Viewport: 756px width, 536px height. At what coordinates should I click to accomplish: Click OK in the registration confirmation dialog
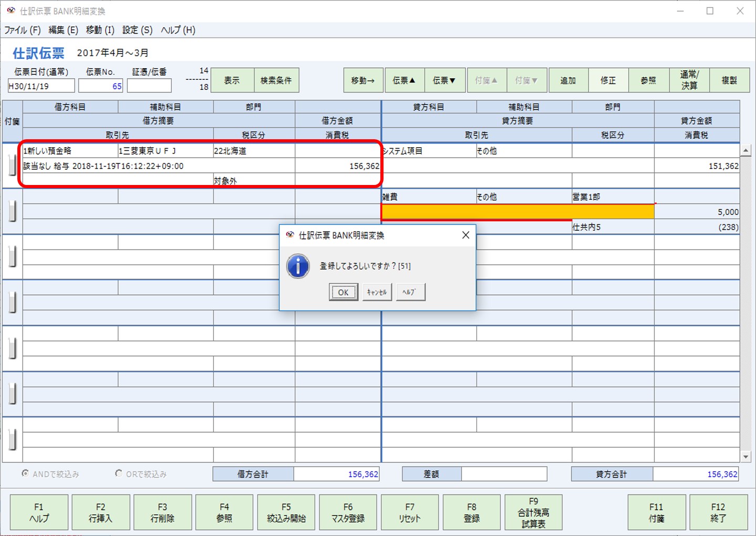coord(343,292)
